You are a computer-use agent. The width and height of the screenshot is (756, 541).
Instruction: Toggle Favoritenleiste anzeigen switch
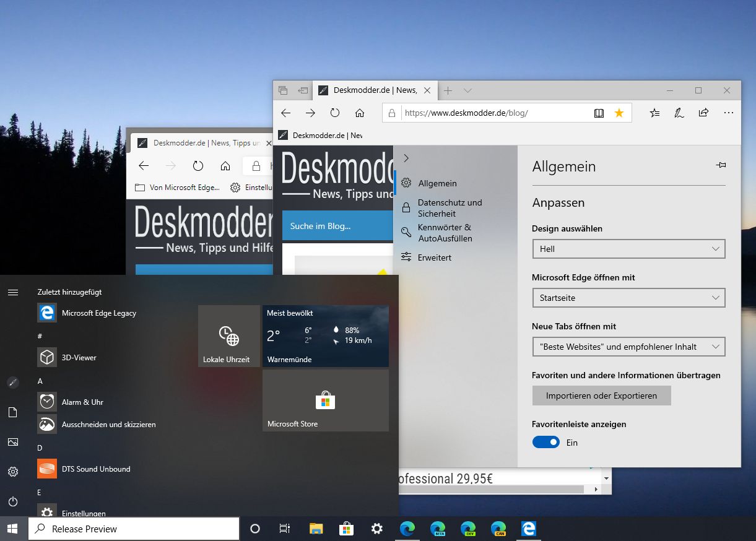[x=546, y=443]
